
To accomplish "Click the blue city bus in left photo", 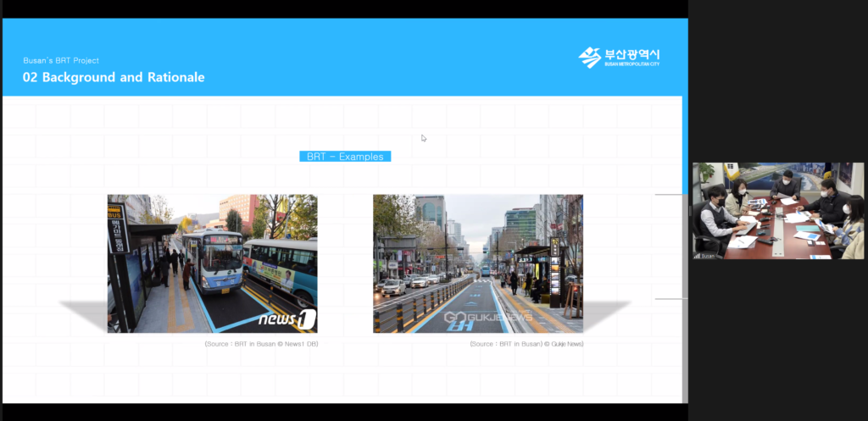I will click(214, 261).
